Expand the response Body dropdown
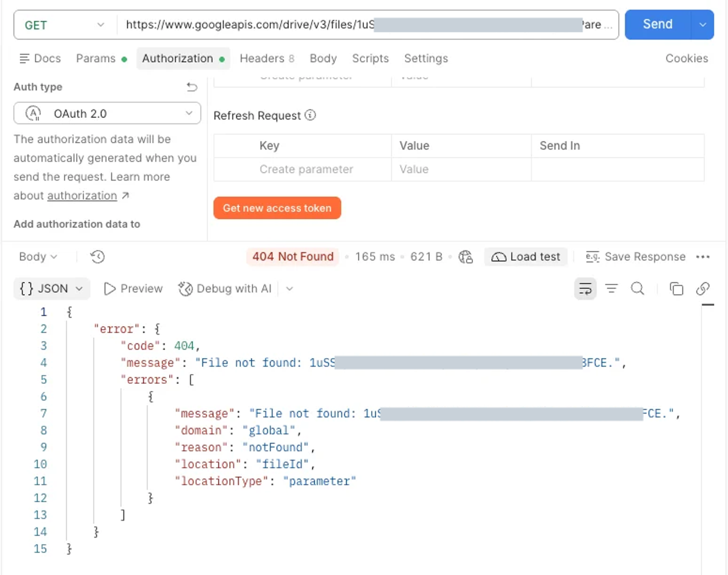Image resolution: width=728 pixels, height=575 pixels. (38, 257)
